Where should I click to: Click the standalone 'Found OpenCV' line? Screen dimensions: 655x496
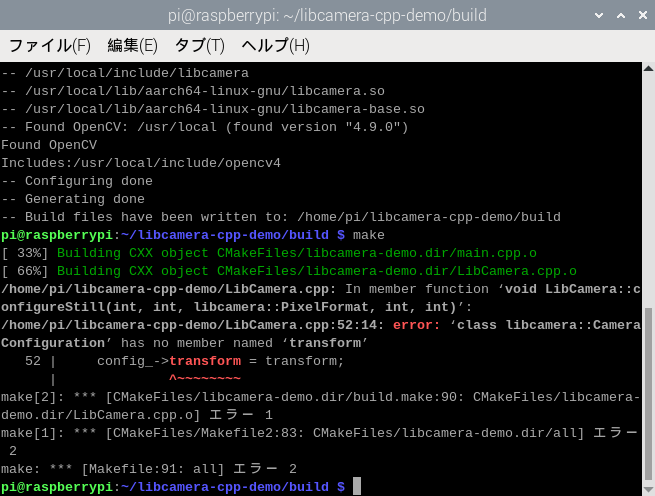tap(49, 145)
